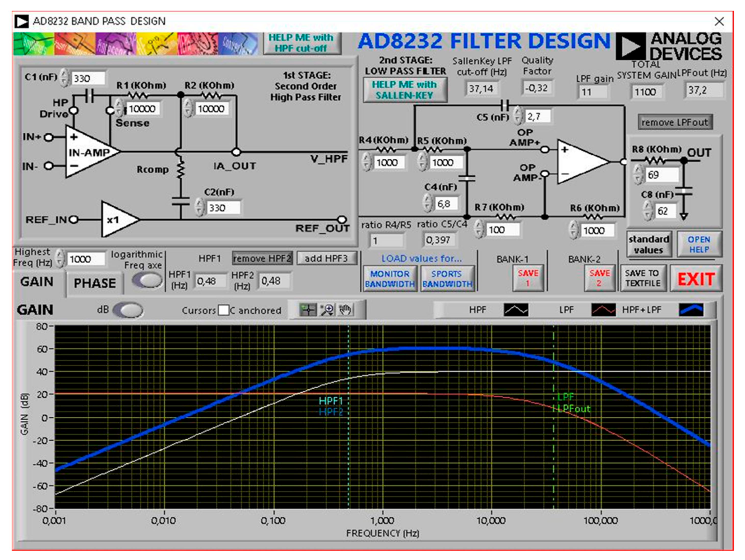The height and width of the screenshot is (560, 745).
Task: Click the LPFout cursor marker label on graph
Action: tap(574, 409)
